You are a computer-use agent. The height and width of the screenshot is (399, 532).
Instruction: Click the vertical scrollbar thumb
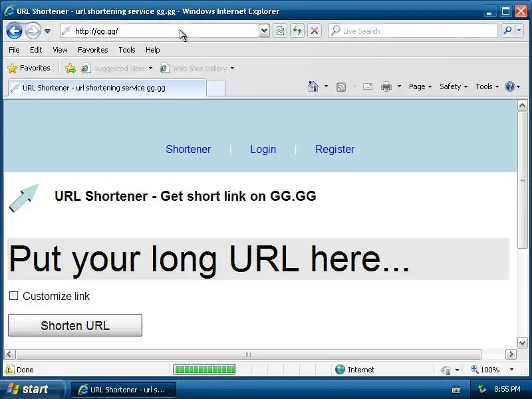tap(522, 180)
